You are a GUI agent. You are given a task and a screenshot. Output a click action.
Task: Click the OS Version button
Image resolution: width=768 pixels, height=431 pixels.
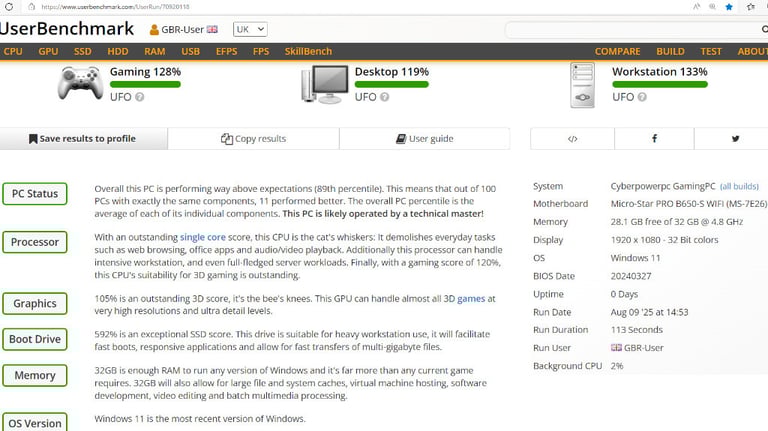click(x=35, y=423)
